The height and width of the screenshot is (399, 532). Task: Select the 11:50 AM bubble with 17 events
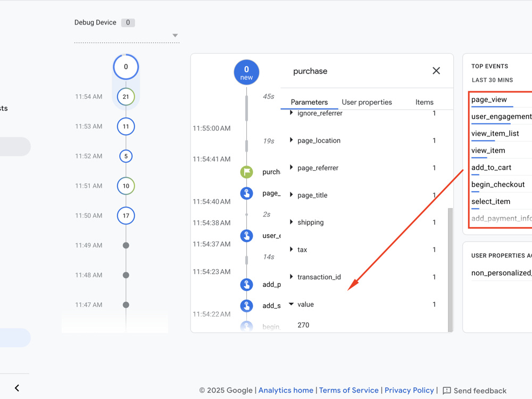(126, 215)
